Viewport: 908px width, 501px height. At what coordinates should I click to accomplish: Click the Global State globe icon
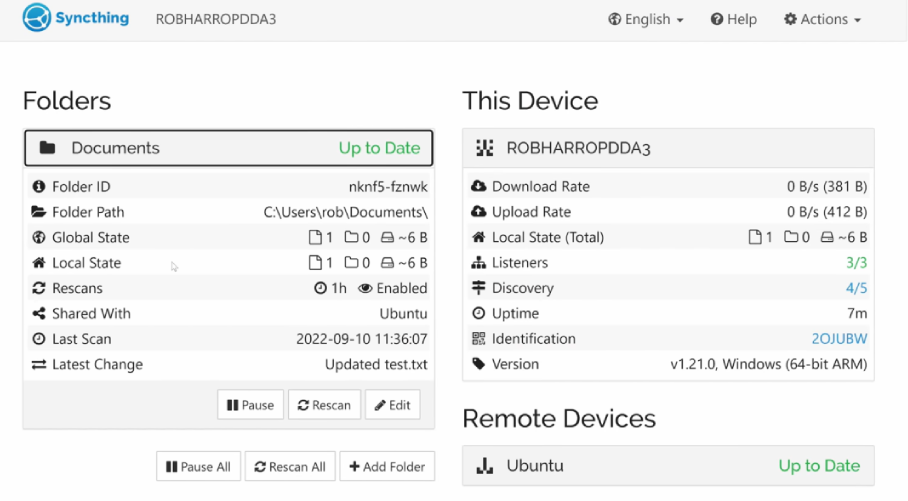point(39,237)
